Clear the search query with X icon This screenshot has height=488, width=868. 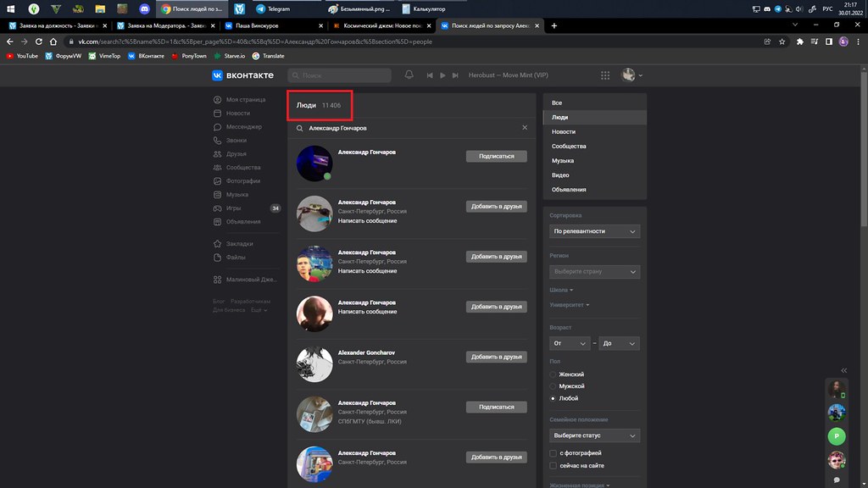pyautogui.click(x=524, y=128)
